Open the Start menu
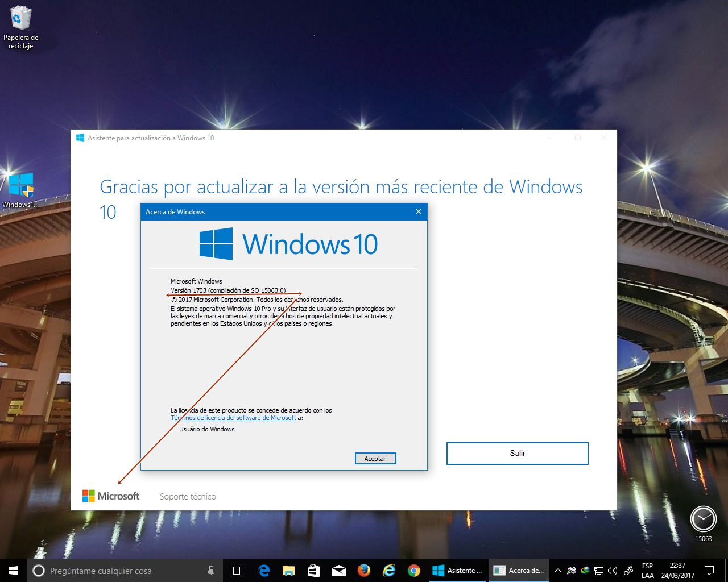 14,571
